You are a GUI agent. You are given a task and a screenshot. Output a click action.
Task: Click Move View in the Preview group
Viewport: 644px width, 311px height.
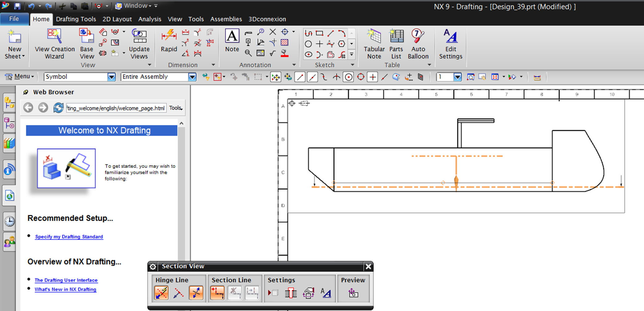point(353,293)
